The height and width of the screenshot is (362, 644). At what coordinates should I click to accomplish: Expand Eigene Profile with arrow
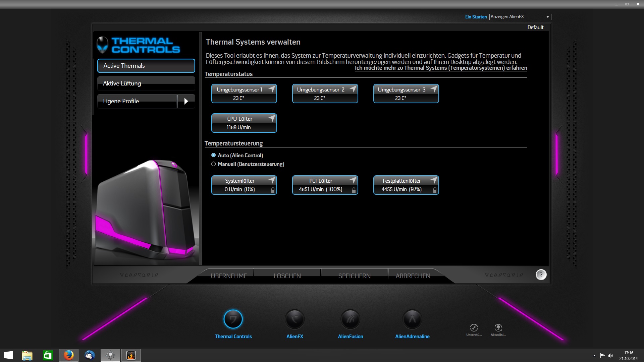pos(186,101)
